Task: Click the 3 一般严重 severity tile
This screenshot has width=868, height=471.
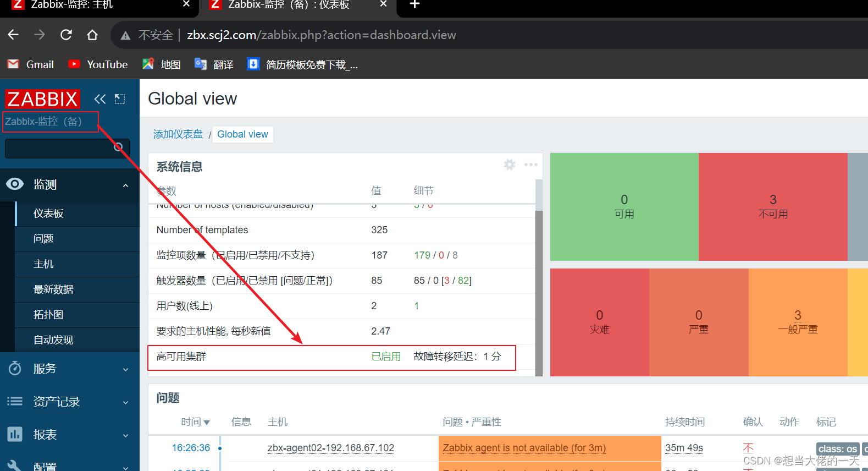Action: (798, 322)
